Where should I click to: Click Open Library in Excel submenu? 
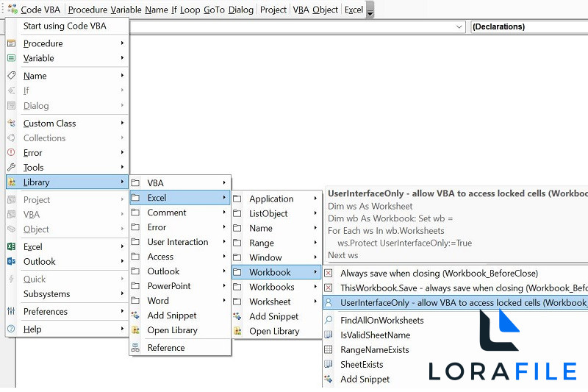pos(277,331)
